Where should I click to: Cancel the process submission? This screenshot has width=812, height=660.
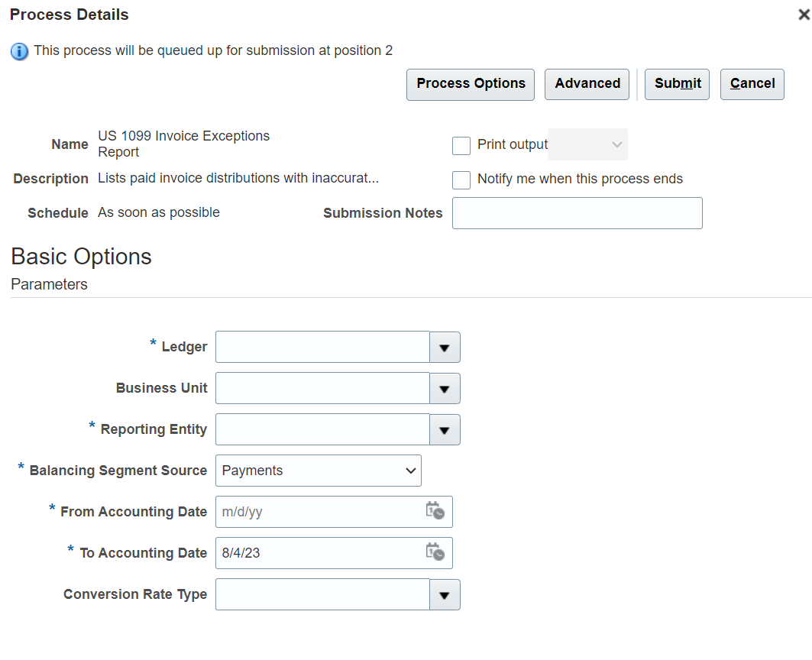click(752, 84)
